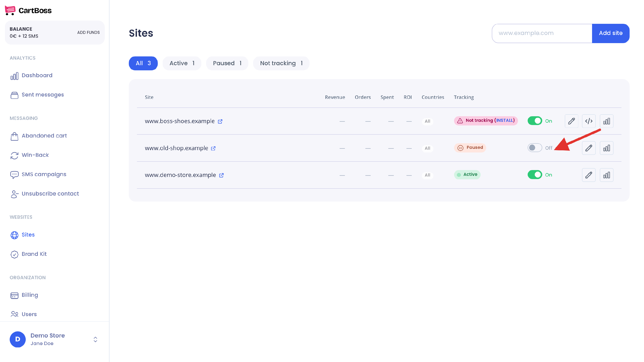Open the Dashboard analytics page
This screenshot has width=644, height=362.
click(x=31, y=75)
